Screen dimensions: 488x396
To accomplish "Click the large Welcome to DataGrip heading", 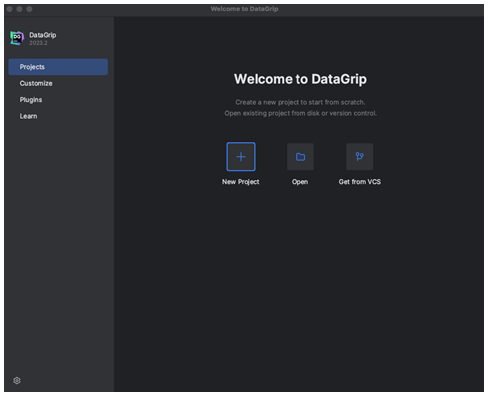I will pos(300,79).
